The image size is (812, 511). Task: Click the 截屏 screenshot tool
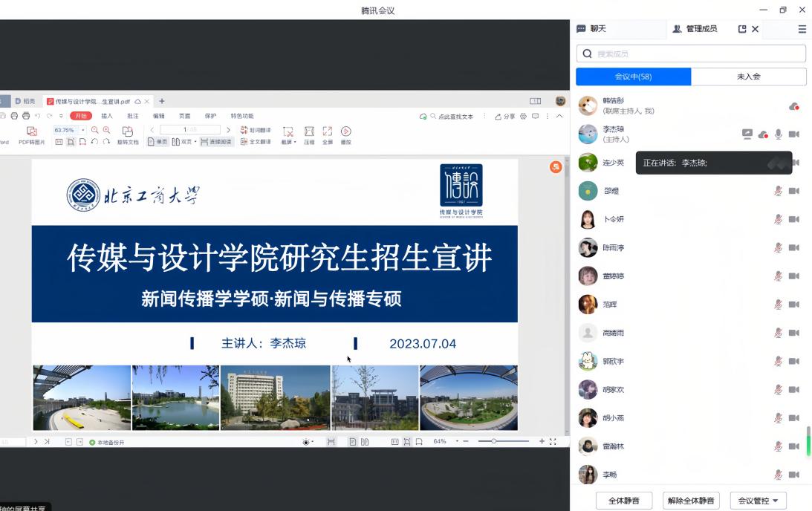tap(288, 131)
